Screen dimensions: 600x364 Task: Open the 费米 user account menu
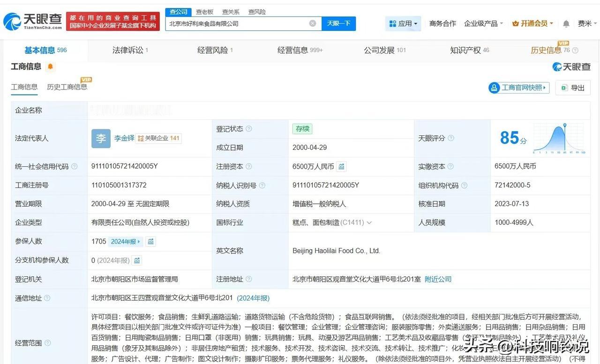tap(587, 23)
